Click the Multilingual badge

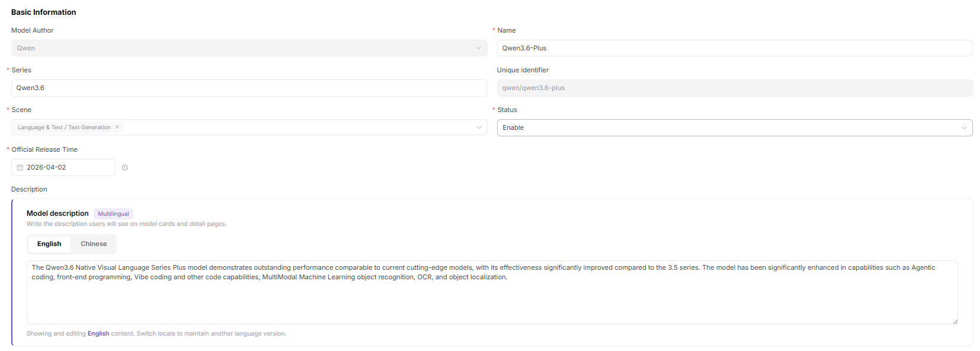(113, 214)
